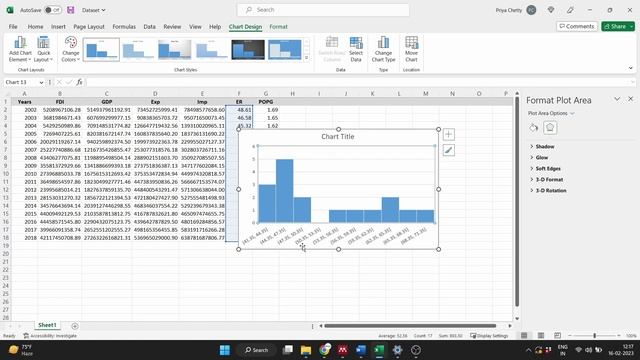Select Fill & Line icon in Format pane
640x360 pixels.
click(534, 128)
